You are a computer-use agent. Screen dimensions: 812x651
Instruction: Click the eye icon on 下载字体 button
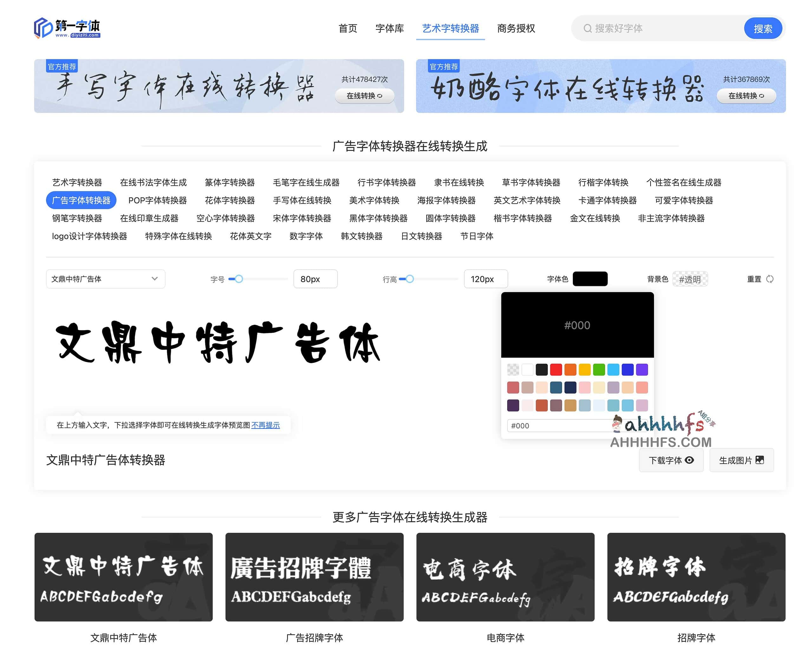click(689, 460)
